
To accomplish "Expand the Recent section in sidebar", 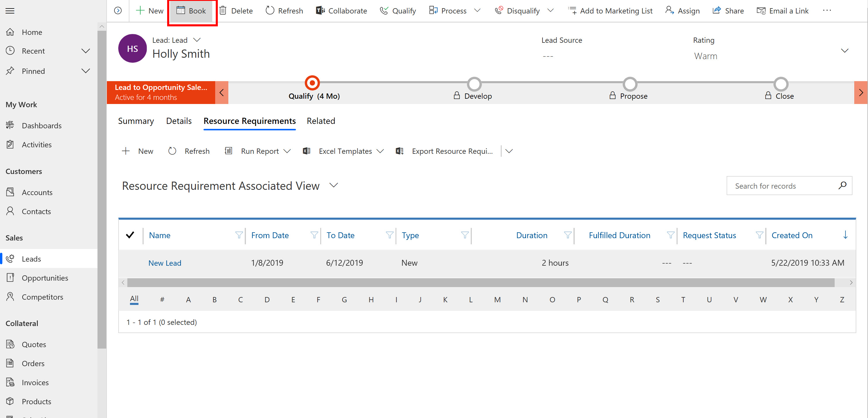I will coord(85,51).
